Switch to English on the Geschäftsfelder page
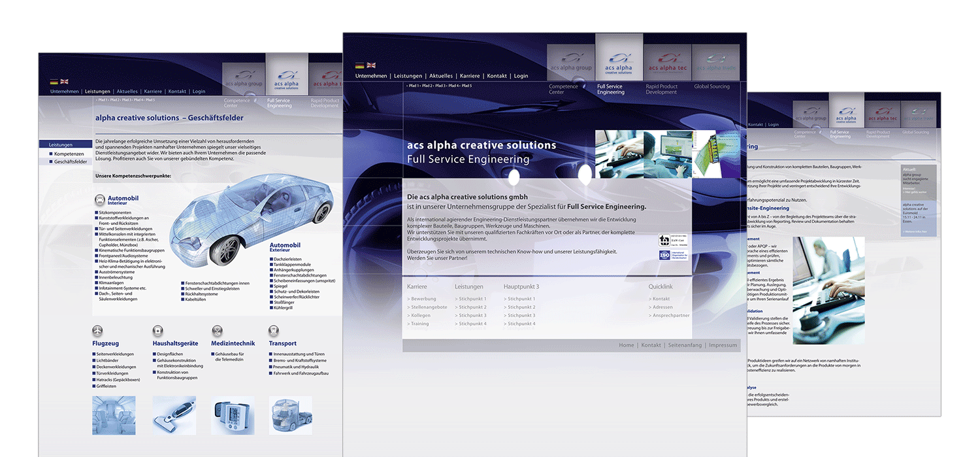Screen dimensions: 980x457 [x=64, y=82]
